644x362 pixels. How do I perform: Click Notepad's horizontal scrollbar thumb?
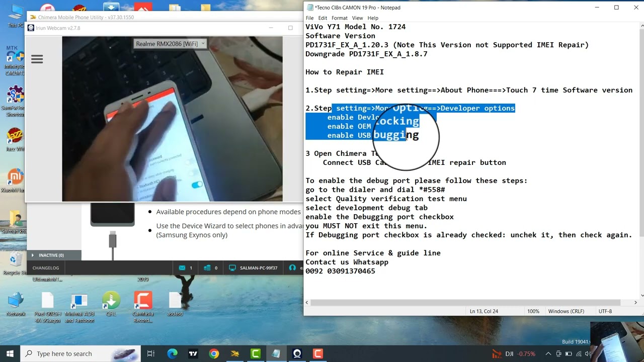click(x=465, y=302)
